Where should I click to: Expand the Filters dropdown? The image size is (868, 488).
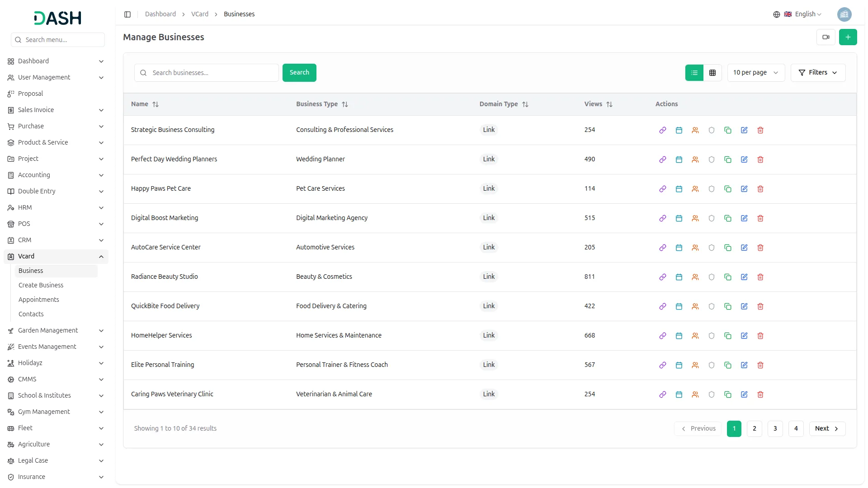tap(817, 73)
